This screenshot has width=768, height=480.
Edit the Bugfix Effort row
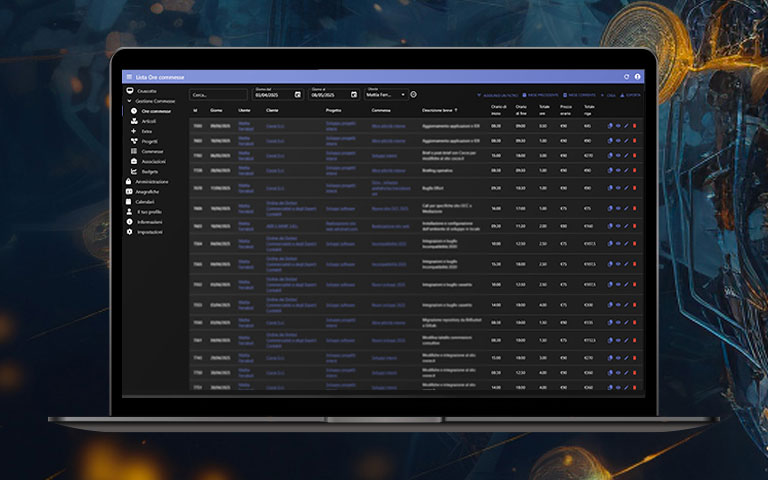pyautogui.click(x=626, y=188)
